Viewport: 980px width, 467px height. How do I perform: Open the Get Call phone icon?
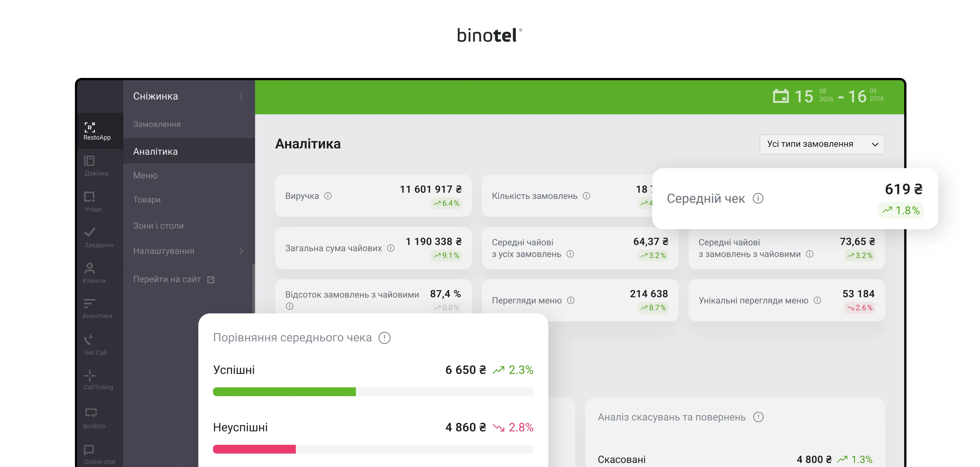[89, 339]
